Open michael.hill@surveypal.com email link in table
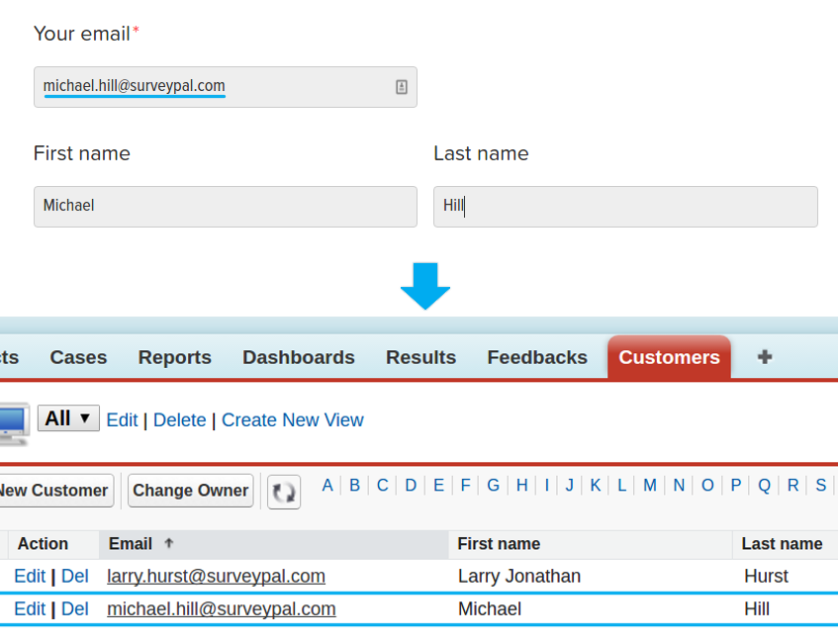The image size is (838, 644). click(x=222, y=608)
